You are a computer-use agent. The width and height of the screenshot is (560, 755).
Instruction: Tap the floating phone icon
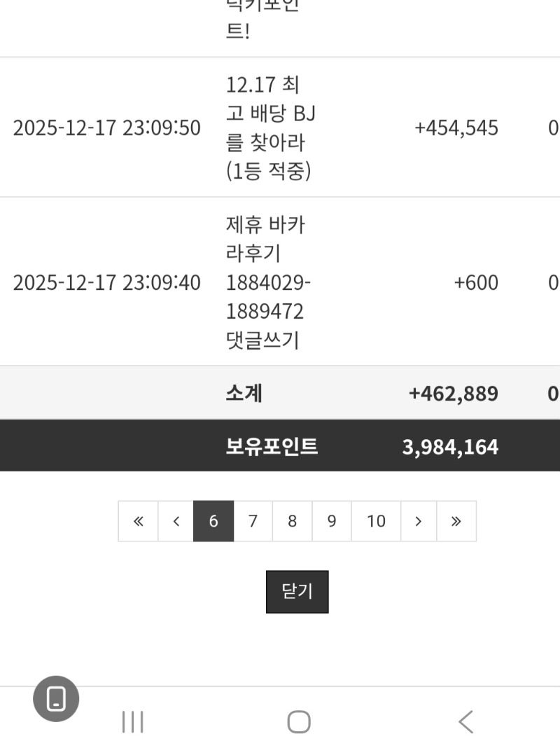pyautogui.click(x=56, y=699)
